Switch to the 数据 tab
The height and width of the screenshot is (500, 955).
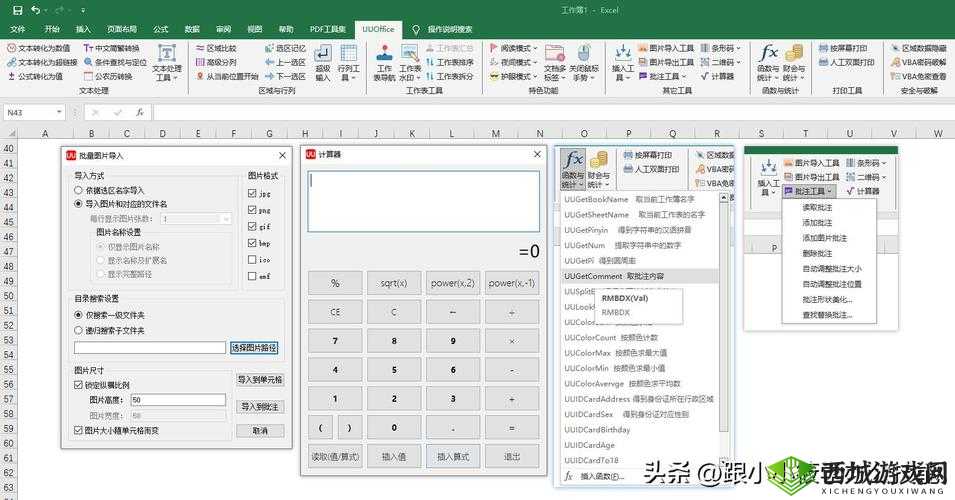pyautogui.click(x=192, y=29)
